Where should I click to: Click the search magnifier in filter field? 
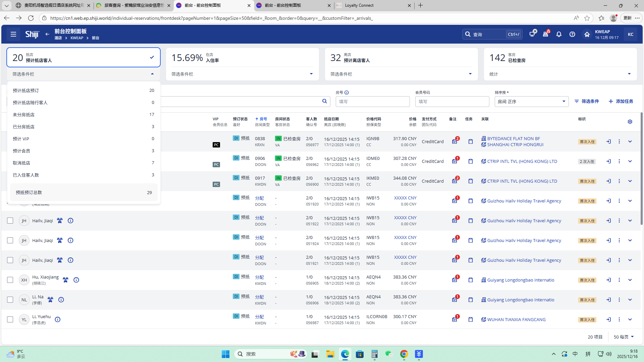coord(324,101)
